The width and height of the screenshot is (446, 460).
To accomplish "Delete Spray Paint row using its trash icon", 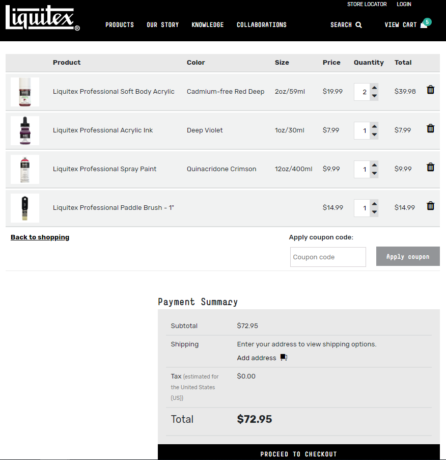I will tap(430, 167).
